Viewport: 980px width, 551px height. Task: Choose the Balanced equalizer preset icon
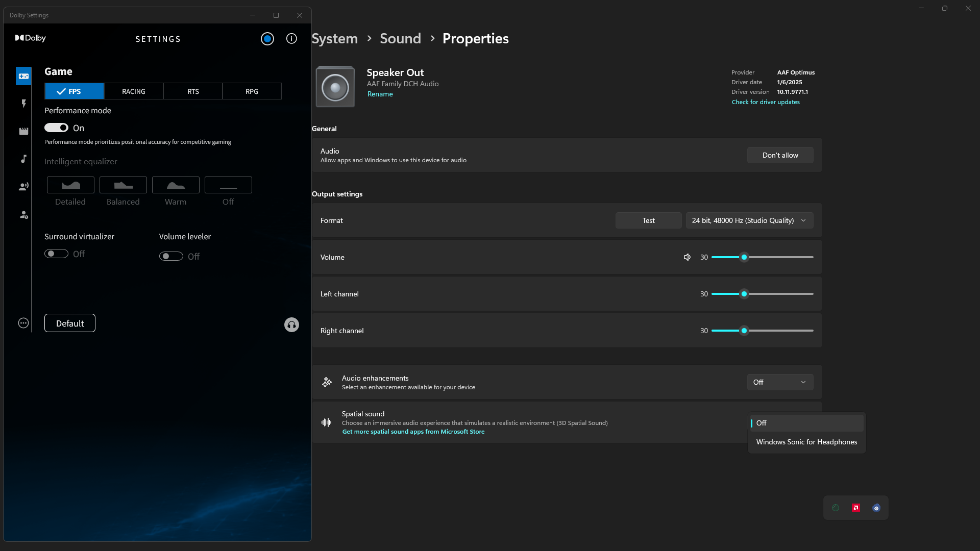pyautogui.click(x=123, y=185)
